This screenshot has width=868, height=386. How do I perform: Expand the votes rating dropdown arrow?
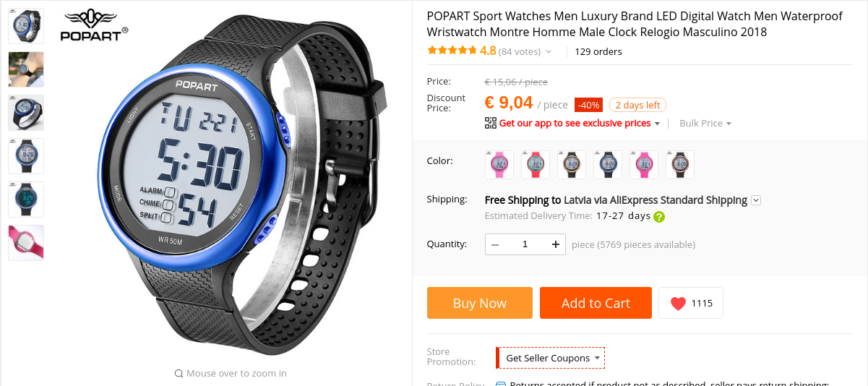coord(549,52)
